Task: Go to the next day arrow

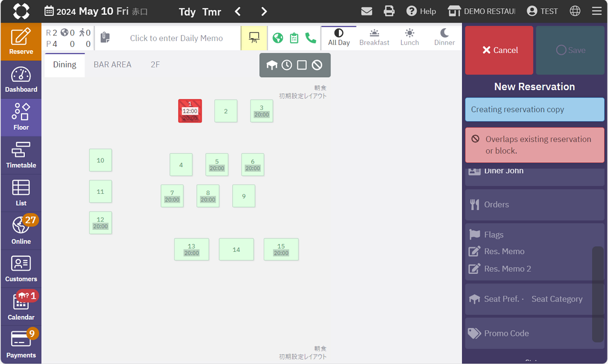Action: (264, 12)
